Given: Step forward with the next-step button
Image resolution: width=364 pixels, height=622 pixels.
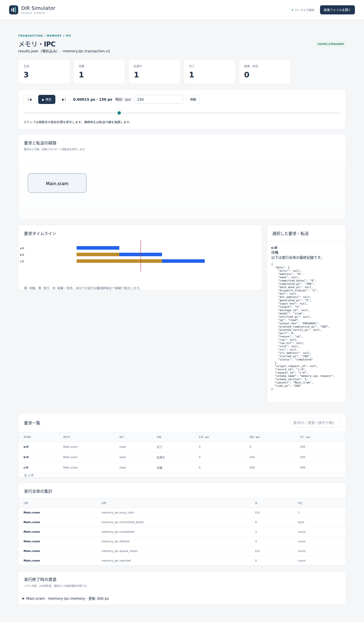Looking at the screenshot, I should click(64, 99).
